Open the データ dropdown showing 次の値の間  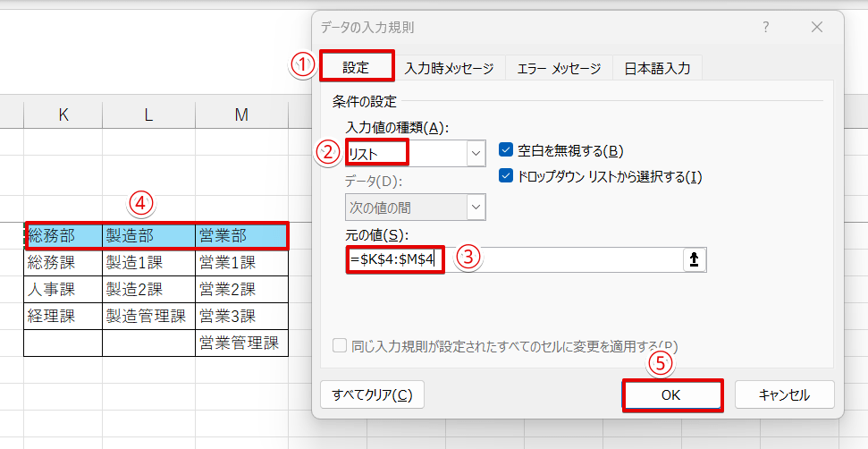tap(476, 208)
